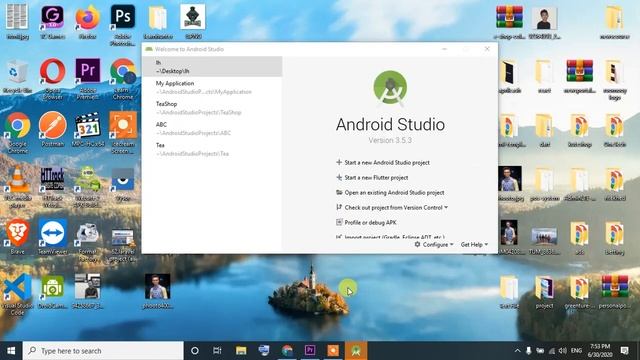The height and width of the screenshot is (360, 640).
Task: Select the lh recent project
Action: tap(212, 67)
